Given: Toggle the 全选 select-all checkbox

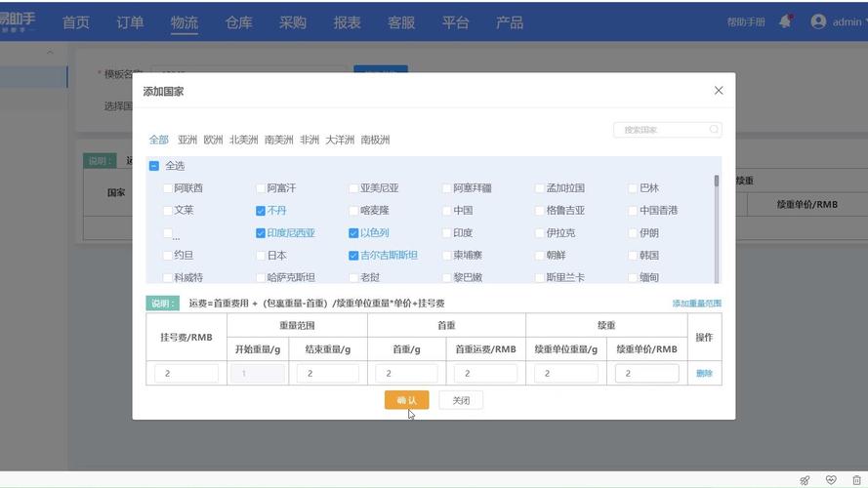Looking at the screenshot, I should tap(154, 166).
